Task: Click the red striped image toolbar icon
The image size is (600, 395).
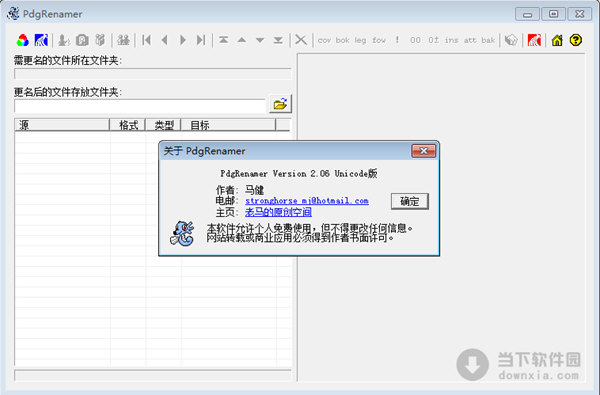Action: click(534, 40)
